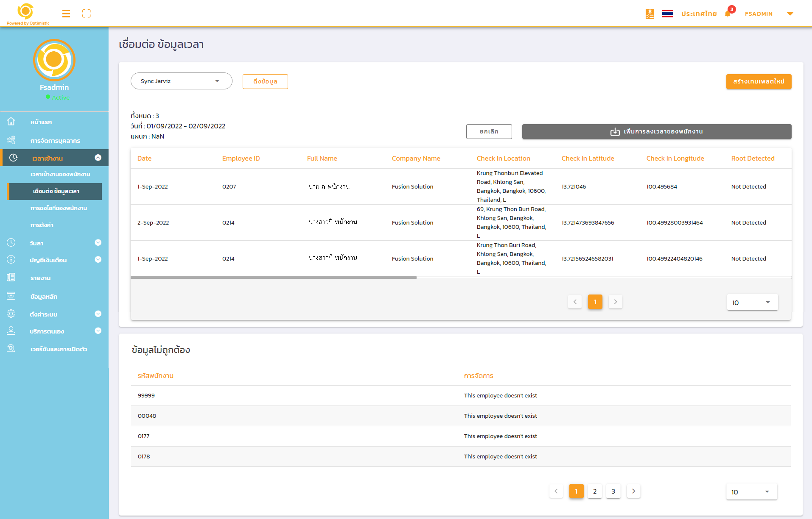Go to page 2 of invalid data
The height and width of the screenshot is (519, 812).
coord(595,491)
